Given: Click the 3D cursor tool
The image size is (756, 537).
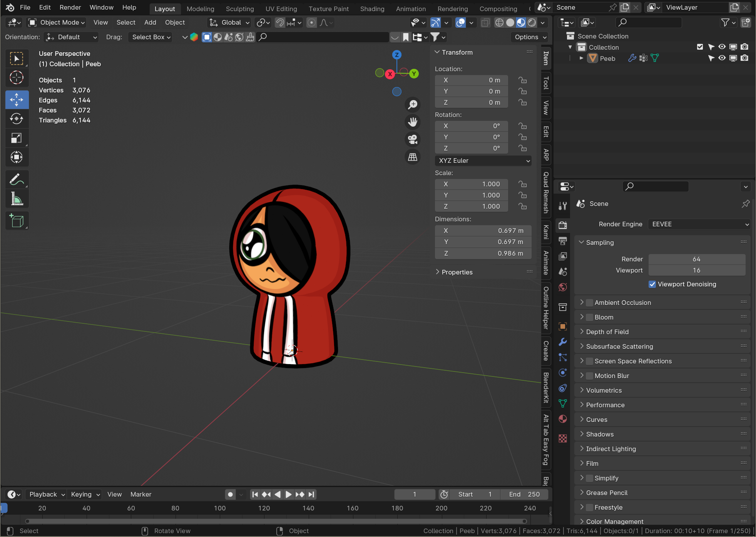Looking at the screenshot, I should click(x=17, y=77).
